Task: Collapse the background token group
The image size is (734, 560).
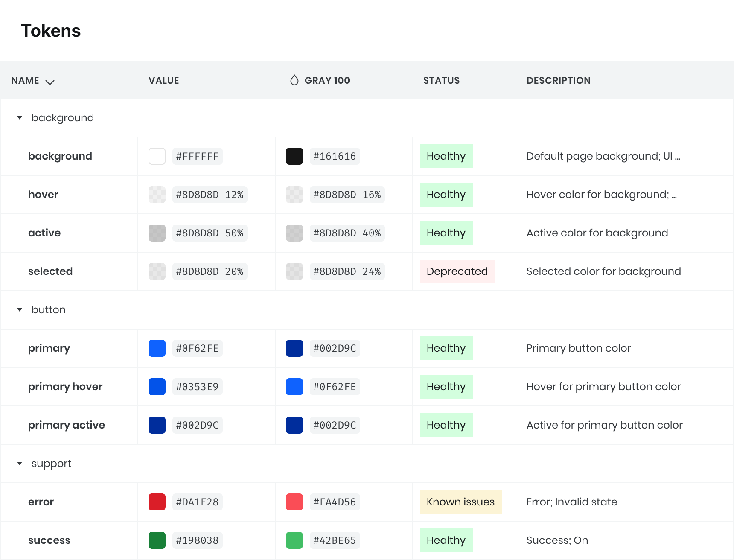Action: (x=19, y=117)
